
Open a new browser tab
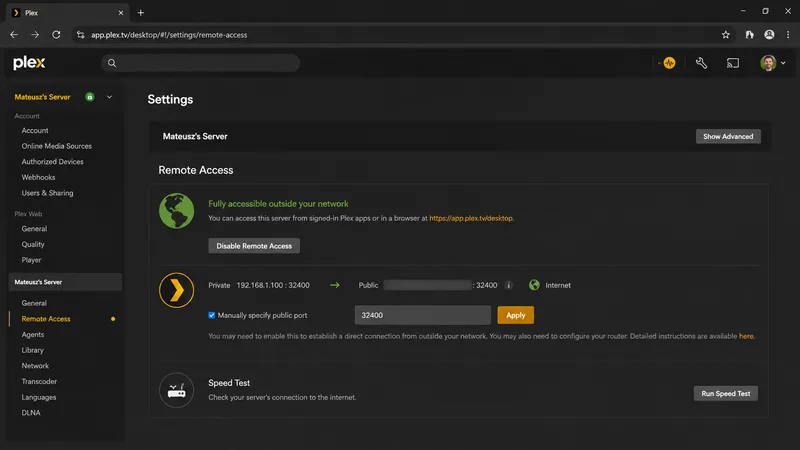(x=141, y=13)
